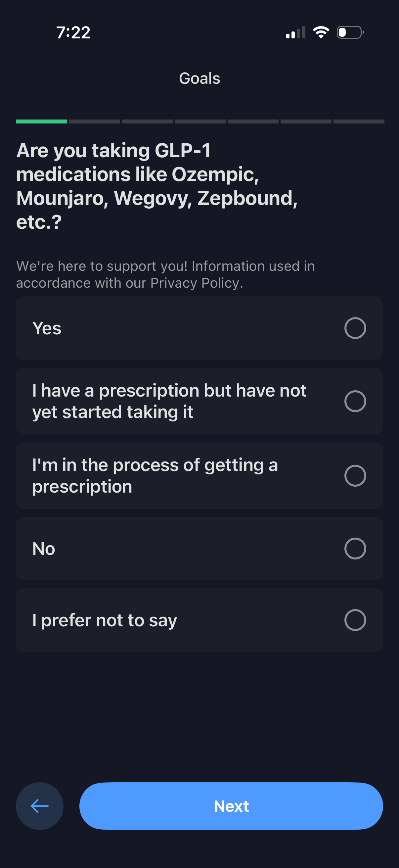Tap the 7:22 clock in status bar
The height and width of the screenshot is (868, 399).
click(73, 33)
